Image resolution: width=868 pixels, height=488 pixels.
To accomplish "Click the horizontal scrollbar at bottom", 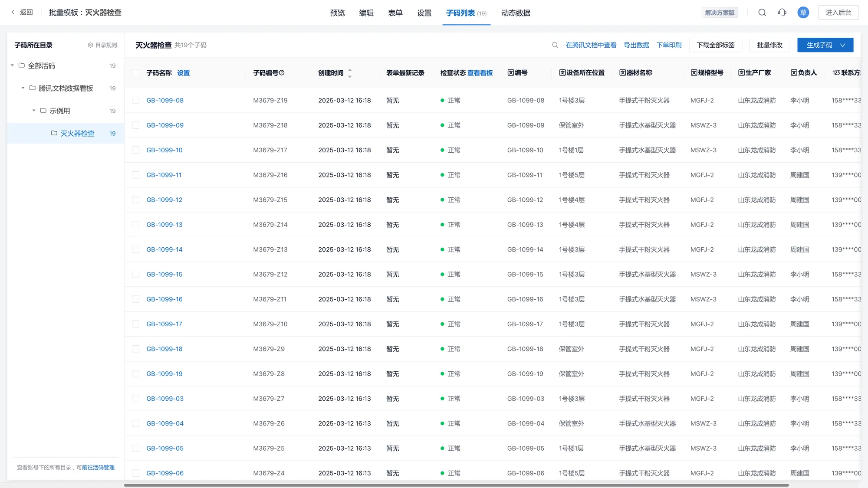I will click(456, 485).
